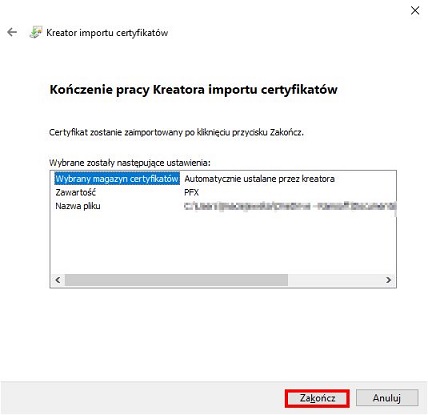Click the 'Kończenie pracy Kreatora' heading

193,90
